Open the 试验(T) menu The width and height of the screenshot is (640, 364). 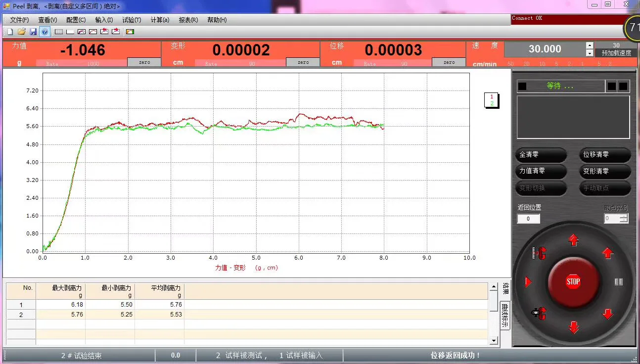pyautogui.click(x=132, y=20)
